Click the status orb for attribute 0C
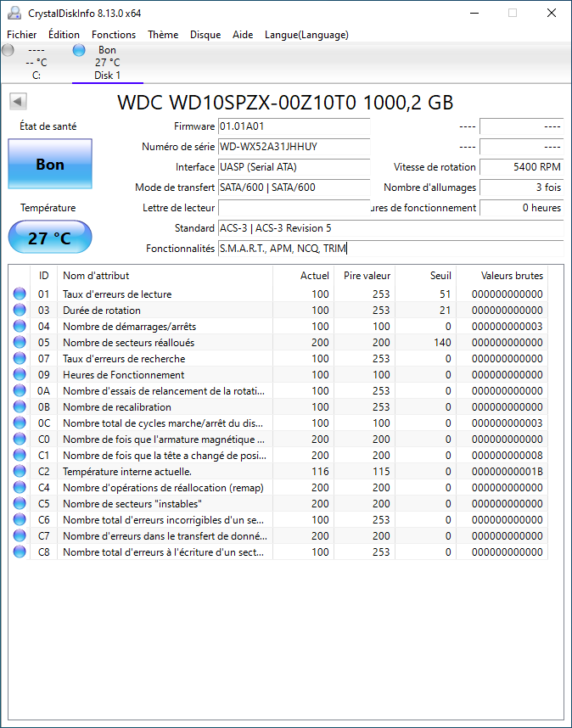The height and width of the screenshot is (728, 572). 20,423
